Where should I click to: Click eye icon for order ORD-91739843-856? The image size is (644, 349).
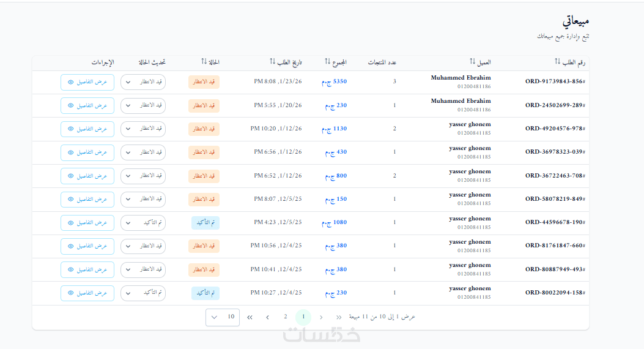coord(70,82)
